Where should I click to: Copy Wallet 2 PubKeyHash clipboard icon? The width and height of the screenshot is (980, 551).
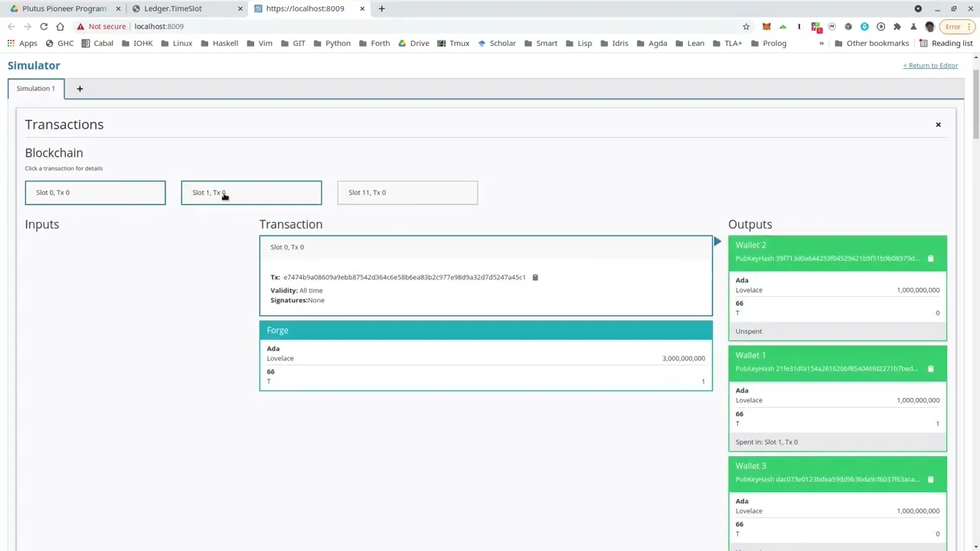pyautogui.click(x=930, y=259)
